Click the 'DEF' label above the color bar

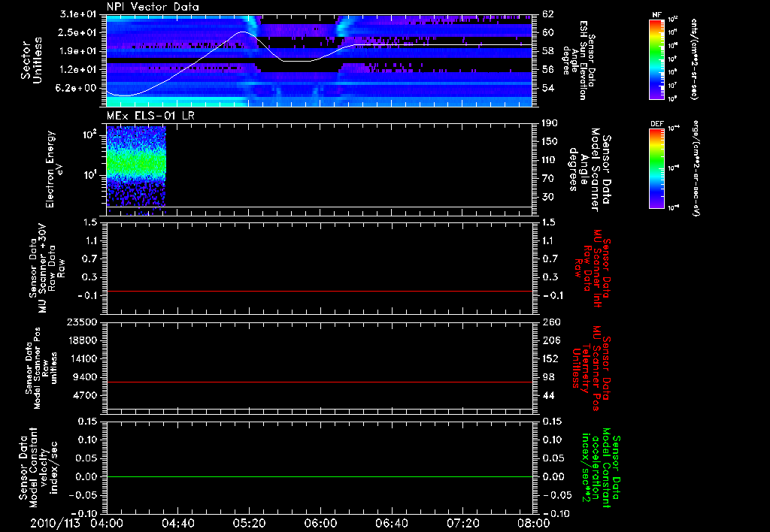pyautogui.click(x=657, y=124)
